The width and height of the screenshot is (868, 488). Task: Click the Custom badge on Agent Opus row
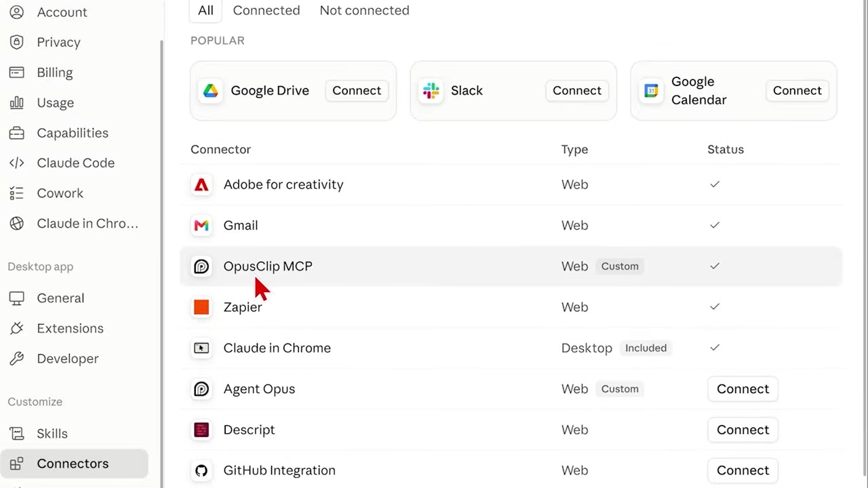(x=620, y=389)
